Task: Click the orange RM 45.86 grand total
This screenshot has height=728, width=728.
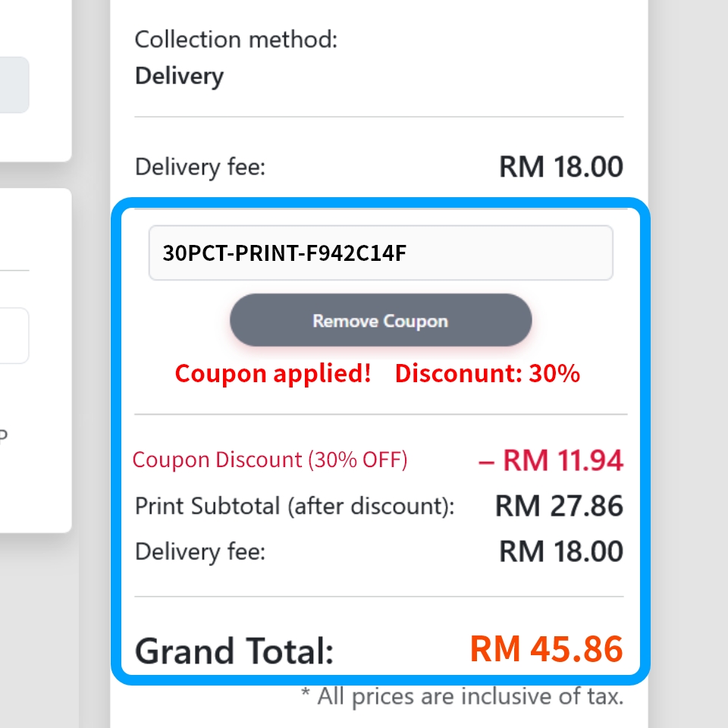Action: pos(546,649)
